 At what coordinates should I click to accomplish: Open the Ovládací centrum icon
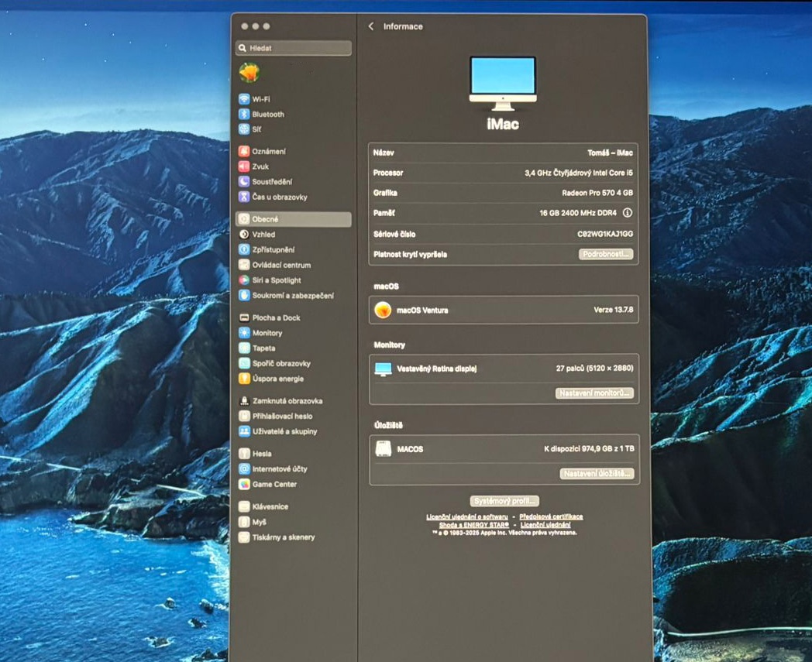pos(244,265)
